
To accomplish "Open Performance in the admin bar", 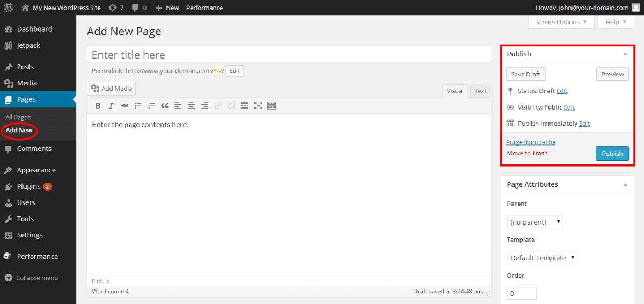I will (x=204, y=8).
